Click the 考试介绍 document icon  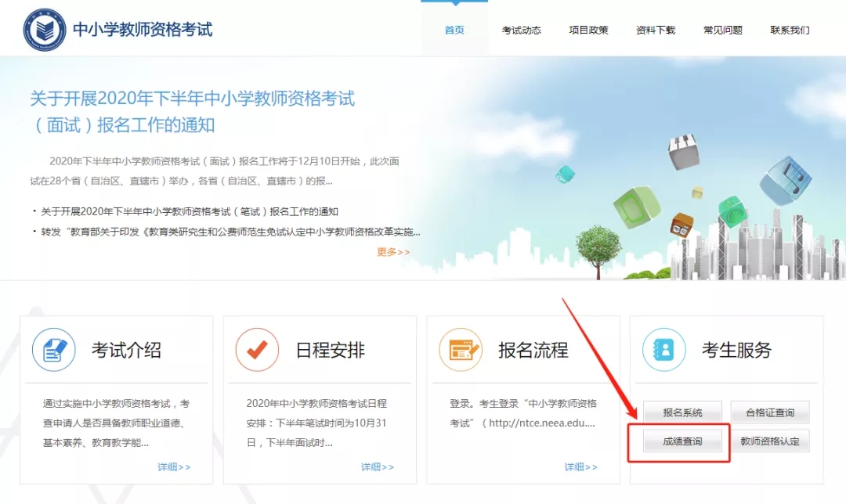tap(53, 349)
